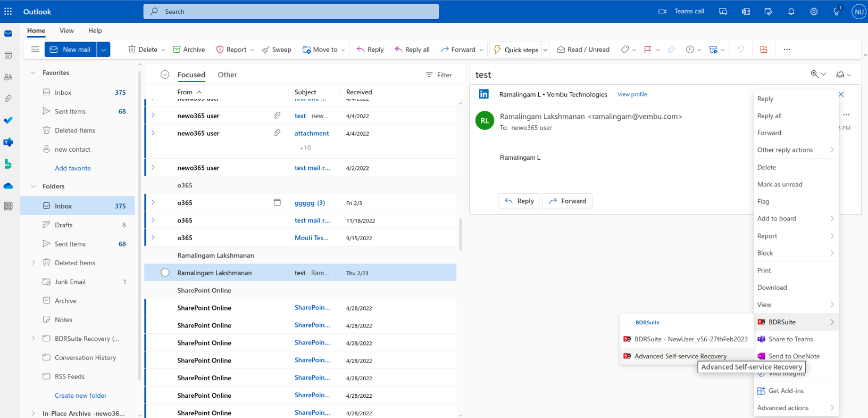Open the Drafts folder
This screenshot has width=868, height=418.
[78, 225]
